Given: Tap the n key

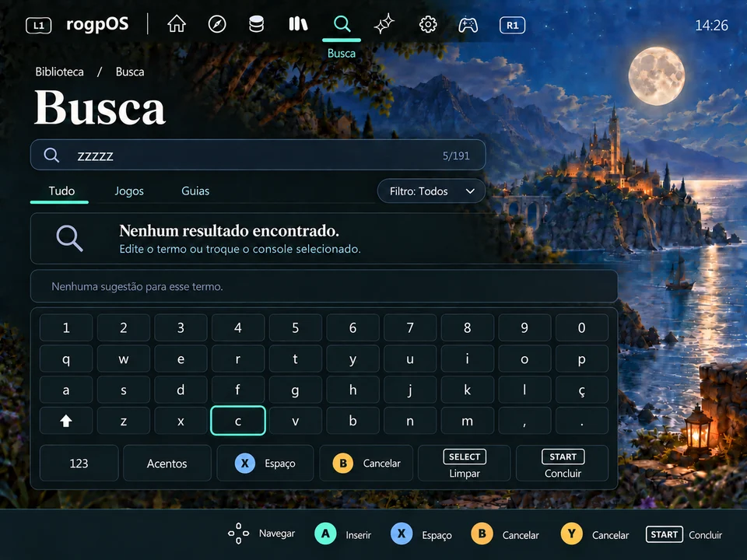Looking at the screenshot, I should 410,421.
